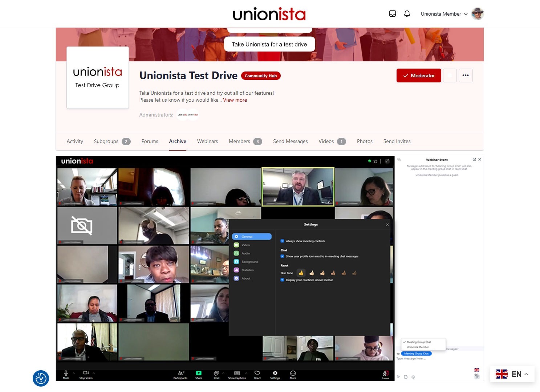Toggle Display your reactions above toolbar
Screen dimensions: 540x392
coord(282,280)
